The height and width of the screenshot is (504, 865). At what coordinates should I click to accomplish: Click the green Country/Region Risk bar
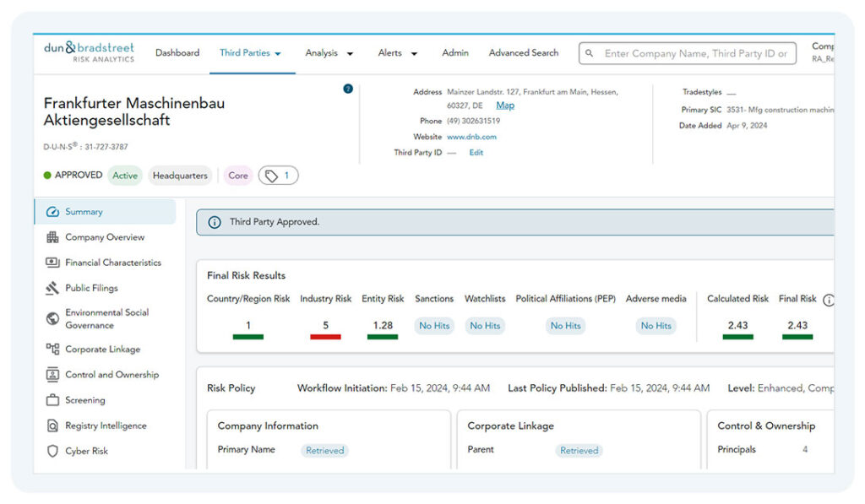click(x=248, y=337)
